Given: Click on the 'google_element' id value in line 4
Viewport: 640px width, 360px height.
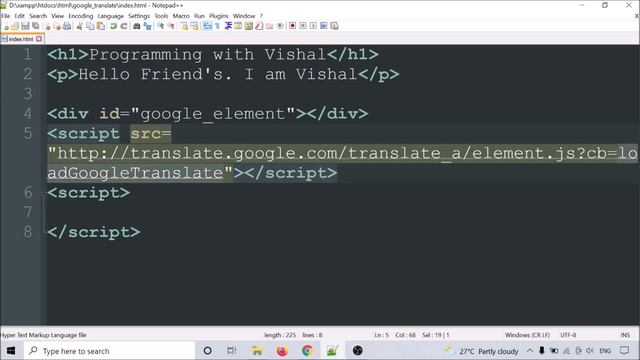Looking at the screenshot, I should point(213,114).
